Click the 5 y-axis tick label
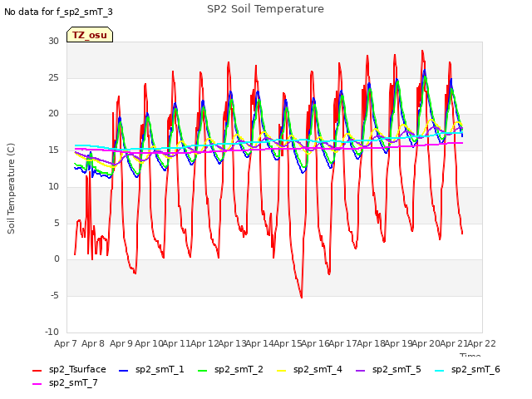The width and height of the screenshot is (532, 399). (x=57, y=223)
